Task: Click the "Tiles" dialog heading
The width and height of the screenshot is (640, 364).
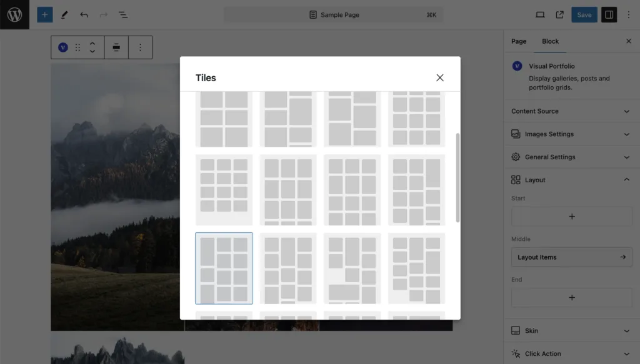Action: click(x=206, y=78)
